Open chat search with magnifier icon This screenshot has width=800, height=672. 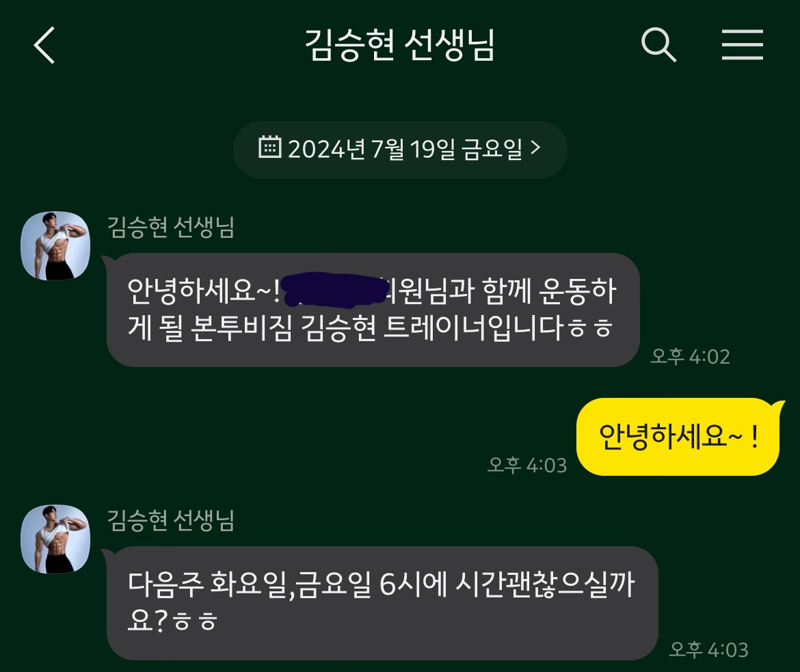[x=658, y=45]
